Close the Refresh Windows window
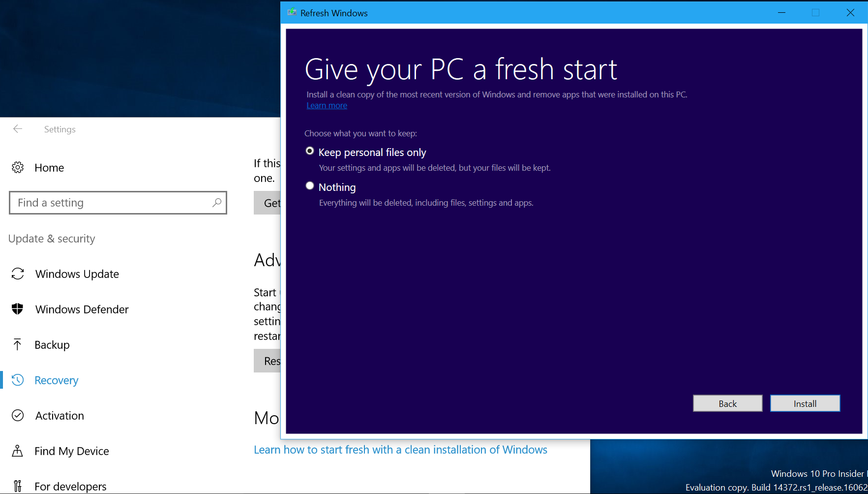 click(x=850, y=13)
